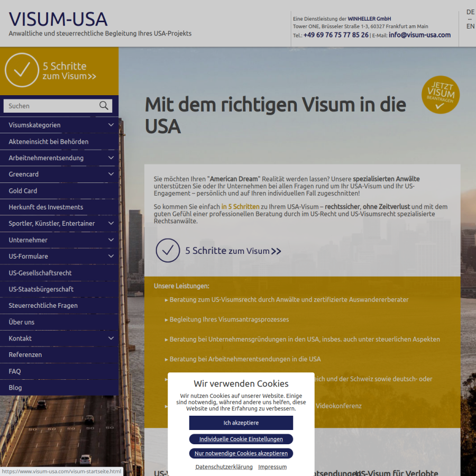Screen dimensions: 476x476
Task: Click '5 Schritte zum Visum' text in sidebar banner
Action: click(69, 71)
